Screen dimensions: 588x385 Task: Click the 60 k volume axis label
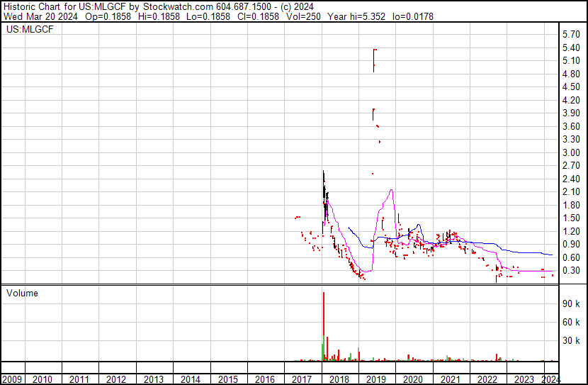click(x=572, y=323)
